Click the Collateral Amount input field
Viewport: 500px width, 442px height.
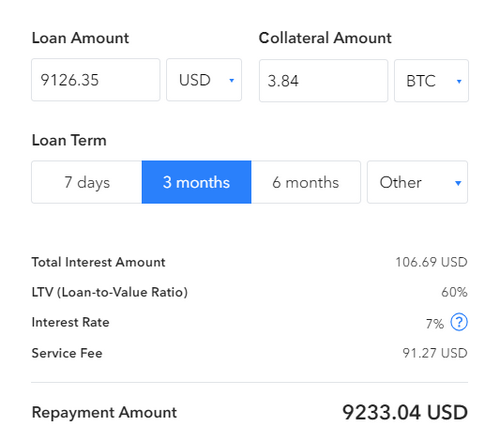click(x=323, y=81)
